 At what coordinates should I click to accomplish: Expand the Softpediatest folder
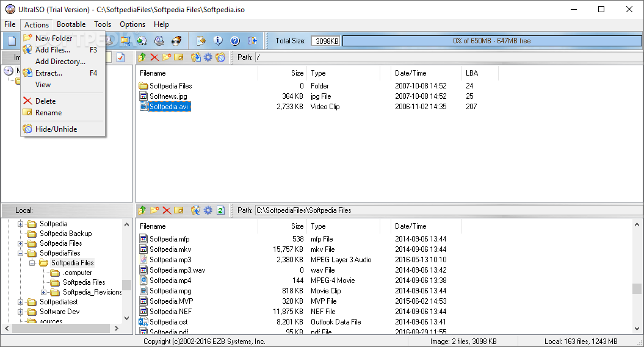click(x=20, y=302)
